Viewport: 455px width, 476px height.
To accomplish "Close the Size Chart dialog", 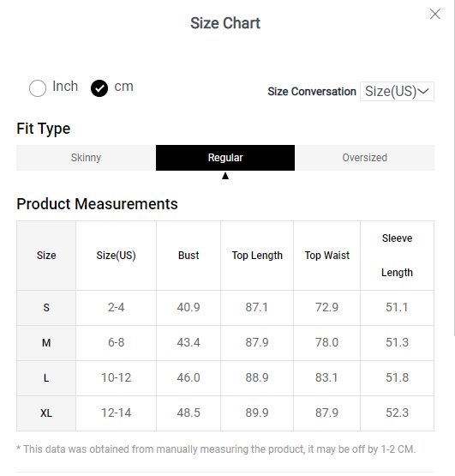I will [435, 14].
